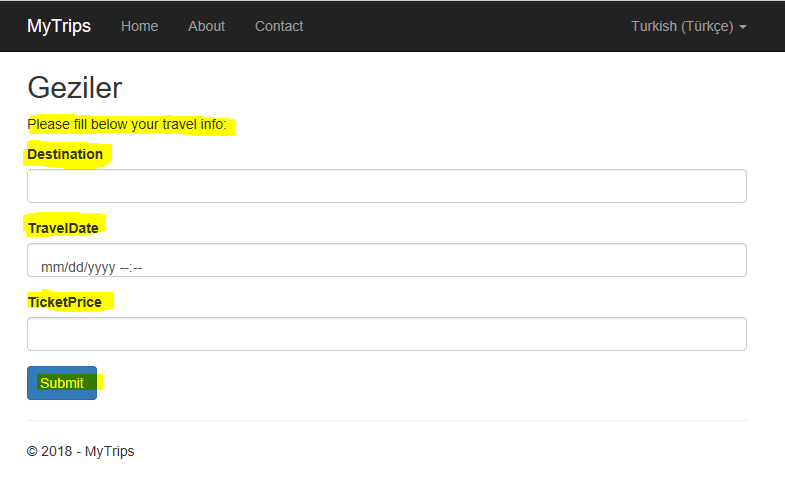Navigate to the Contact page

(279, 26)
